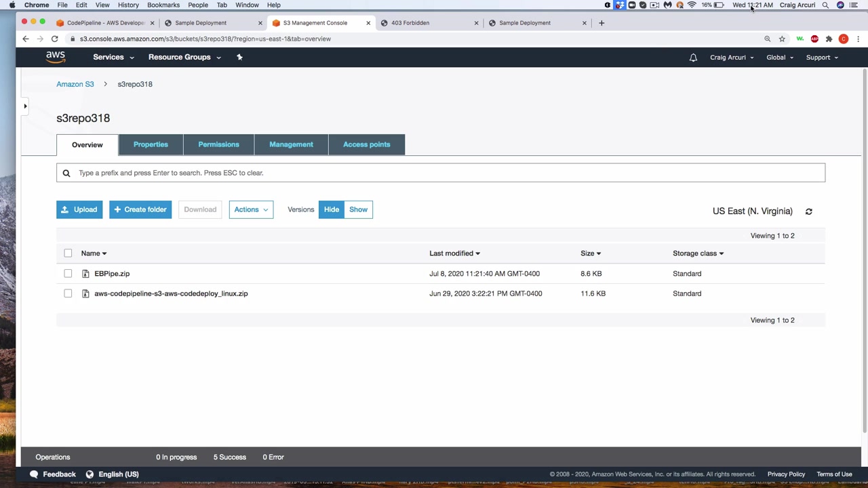The height and width of the screenshot is (488, 868).
Task: Expand the Resource Groups dropdown
Action: 184,57
